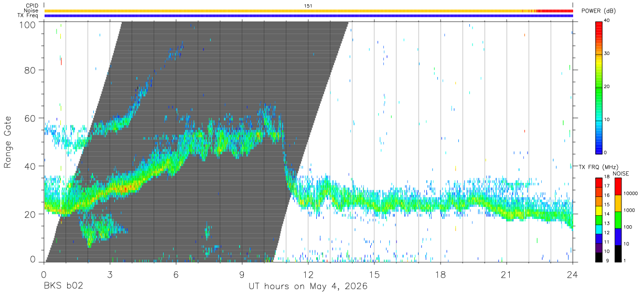644x297 pixels.
Task: Click the TX frequency color scale
Action: pyautogui.click(x=599, y=219)
